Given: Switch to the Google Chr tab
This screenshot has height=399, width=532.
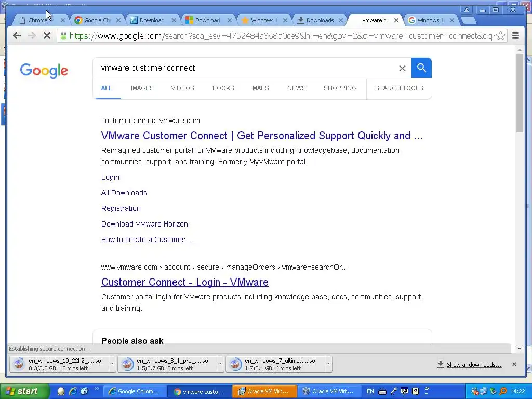Looking at the screenshot, I should [x=97, y=20].
